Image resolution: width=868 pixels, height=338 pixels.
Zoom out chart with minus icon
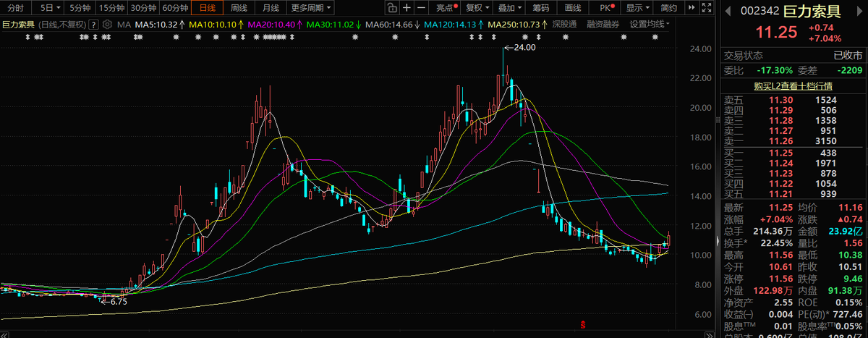click(422, 8)
